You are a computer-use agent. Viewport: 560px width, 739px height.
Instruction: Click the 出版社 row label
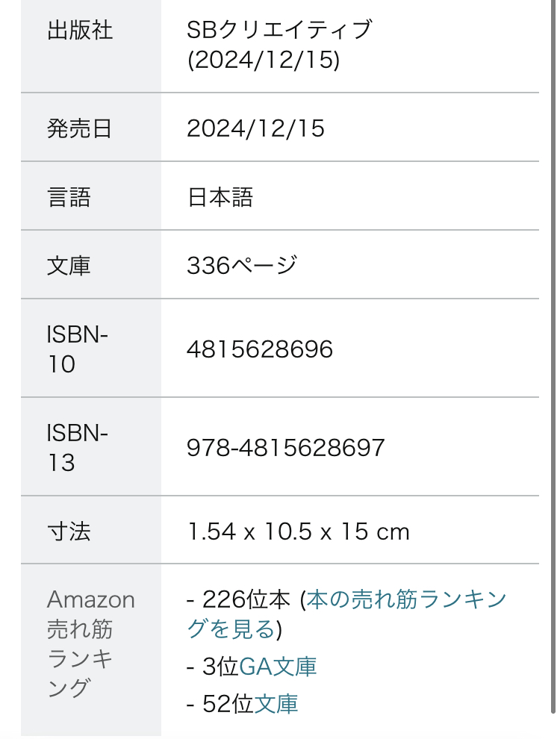click(x=80, y=31)
